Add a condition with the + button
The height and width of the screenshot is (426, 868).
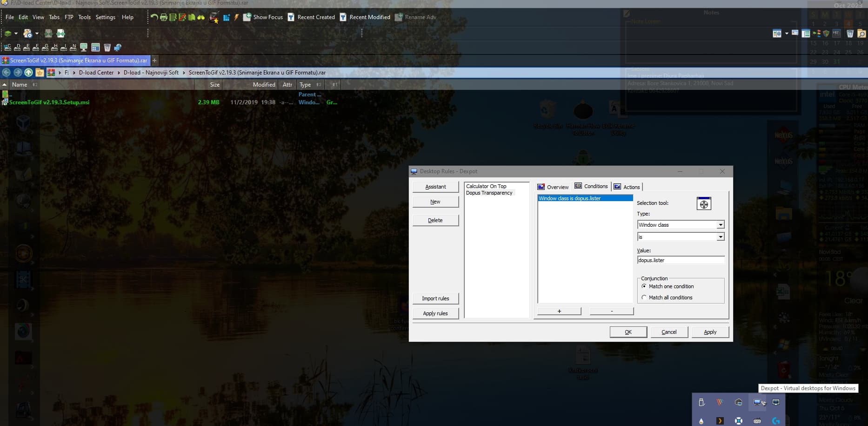click(559, 311)
